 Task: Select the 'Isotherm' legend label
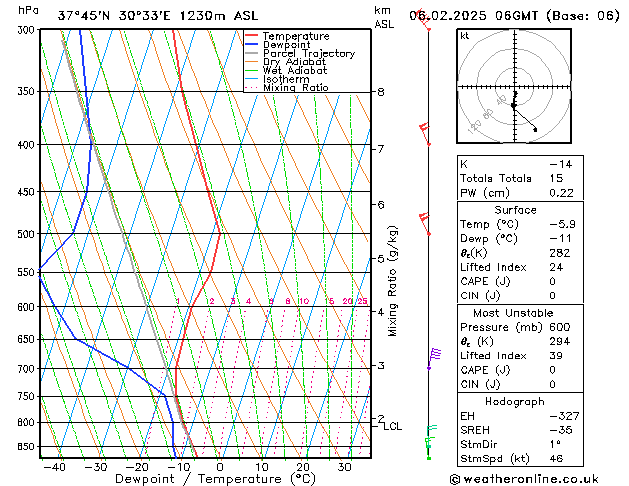[x=286, y=79]
